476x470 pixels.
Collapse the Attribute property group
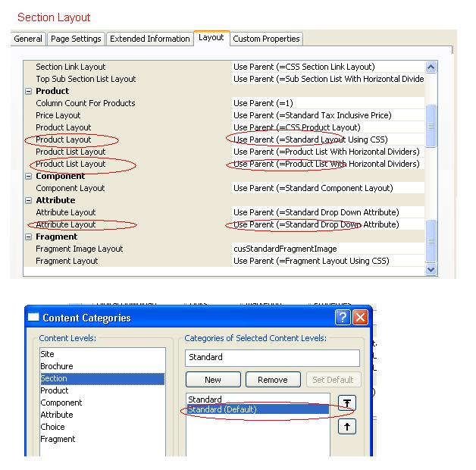[28, 200]
